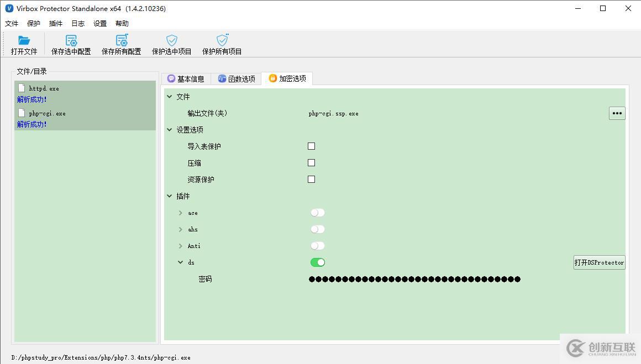This screenshot has height=364, width=641.
Task: Click the status bar php-cgi.exe path
Action: click(101, 357)
